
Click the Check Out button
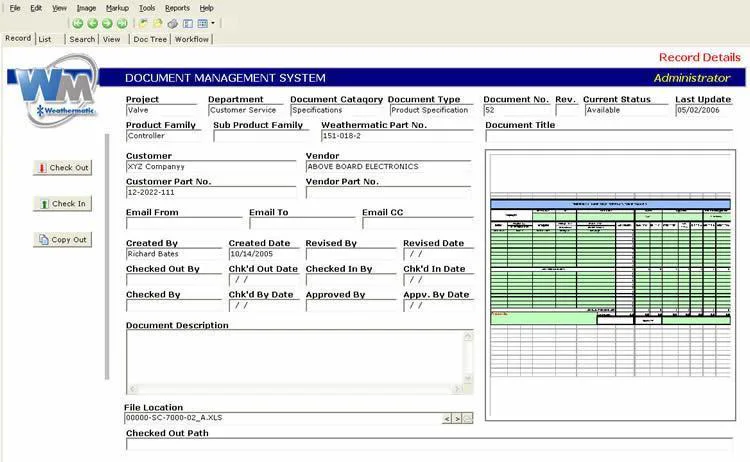[x=62, y=168]
